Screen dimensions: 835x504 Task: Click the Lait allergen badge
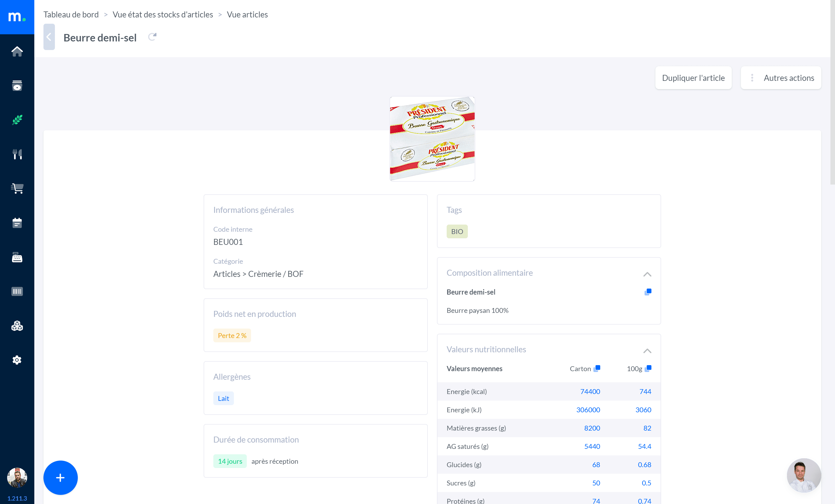(223, 398)
